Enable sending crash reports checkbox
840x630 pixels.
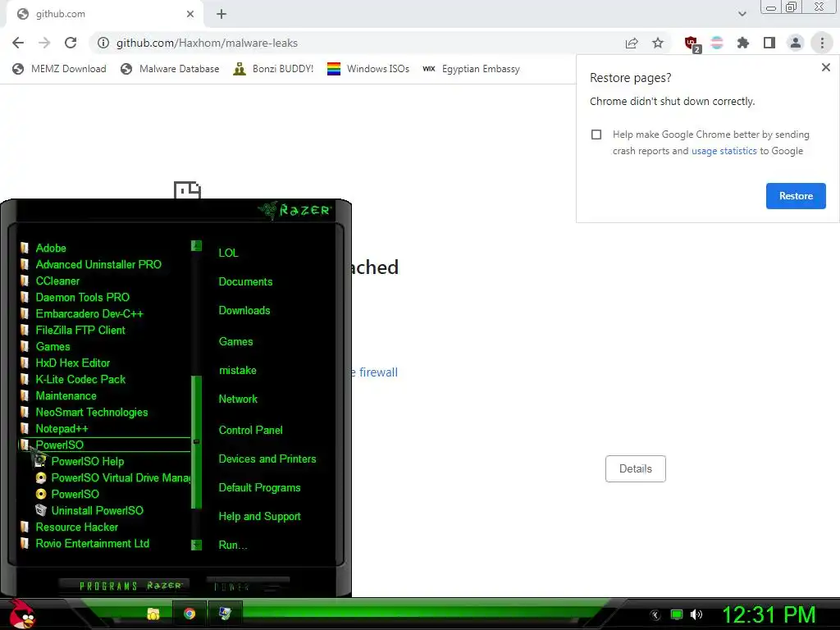pos(596,135)
